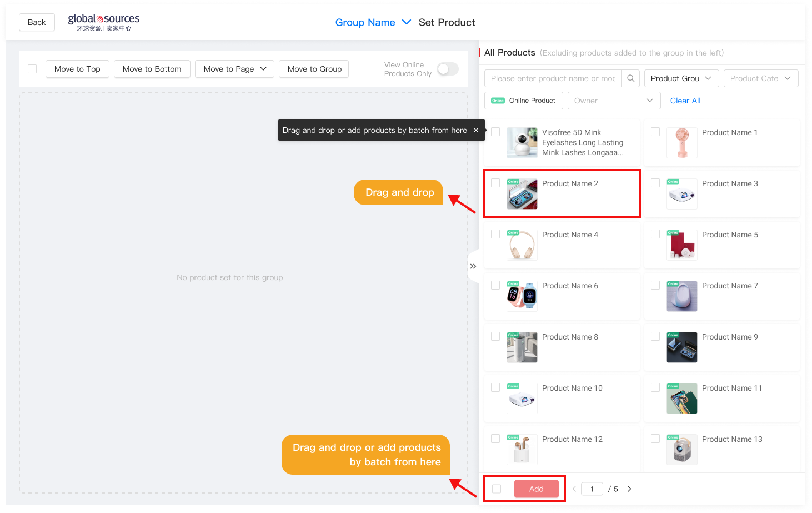Go to next page arrow
This screenshot has width=812, height=513.
pyautogui.click(x=629, y=489)
